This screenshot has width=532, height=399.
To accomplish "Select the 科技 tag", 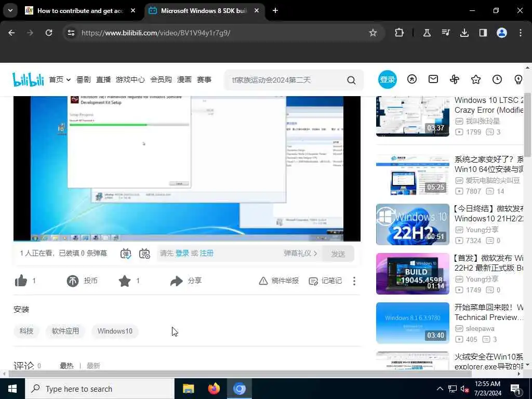I will (x=26, y=331).
